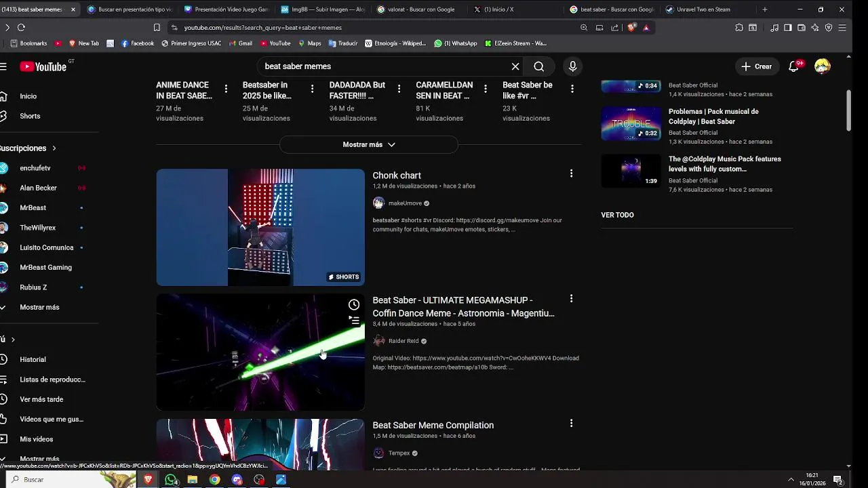This screenshot has height=488, width=868.
Task: Click the Crear button
Action: (756, 66)
